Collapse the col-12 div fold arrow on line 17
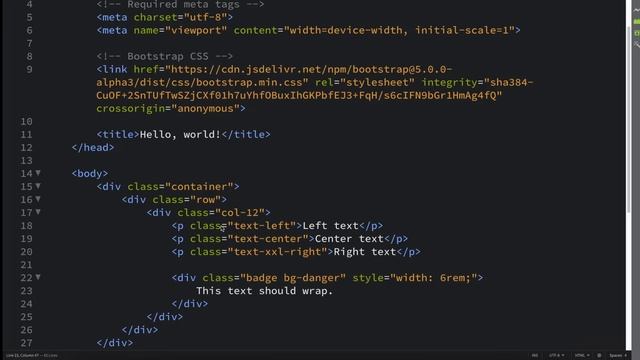Screen dimensions: 640x360 pos(38,212)
